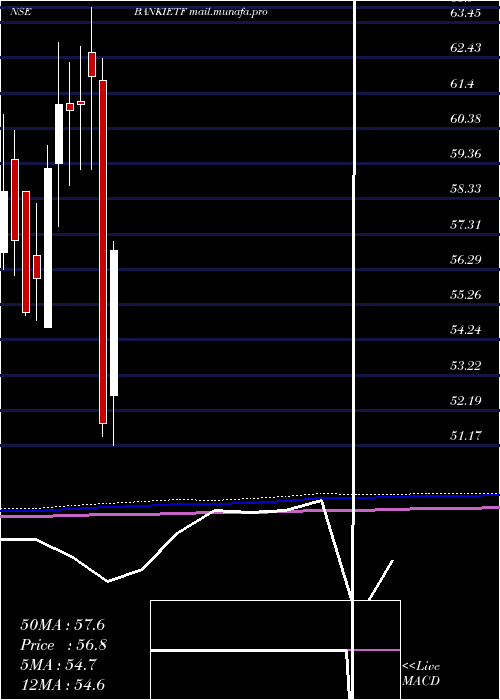
Task: Click the 63.45 price axis label
Action: click(466, 12)
